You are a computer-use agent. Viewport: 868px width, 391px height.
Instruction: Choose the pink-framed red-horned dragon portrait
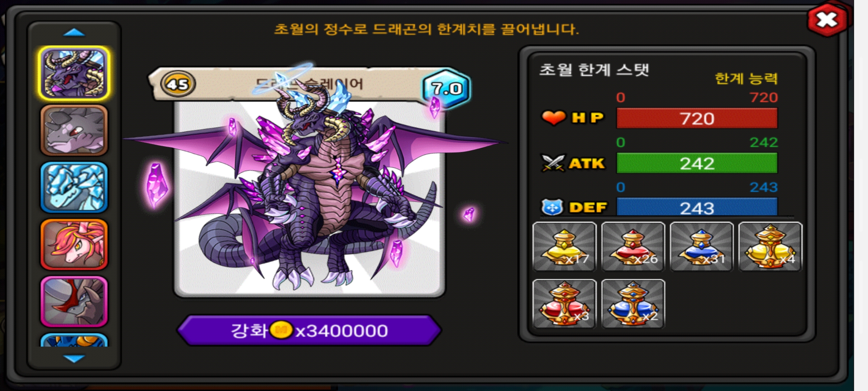(74, 302)
